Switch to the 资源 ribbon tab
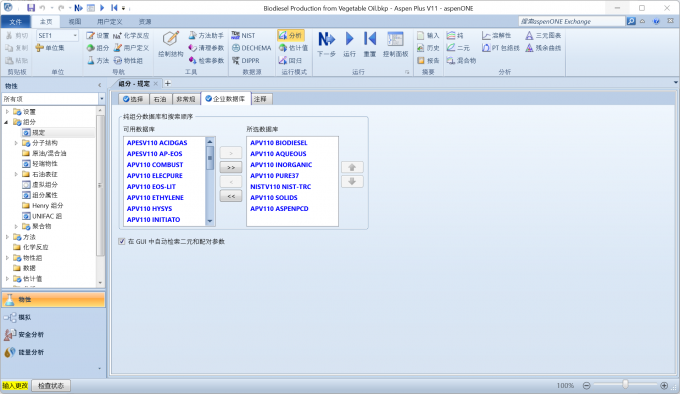 pos(144,21)
